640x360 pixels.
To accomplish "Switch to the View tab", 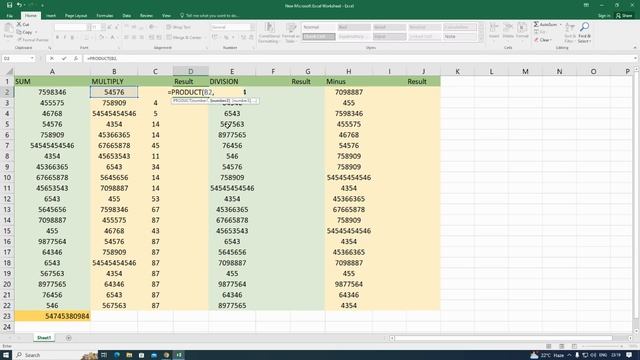I will coord(167,16).
